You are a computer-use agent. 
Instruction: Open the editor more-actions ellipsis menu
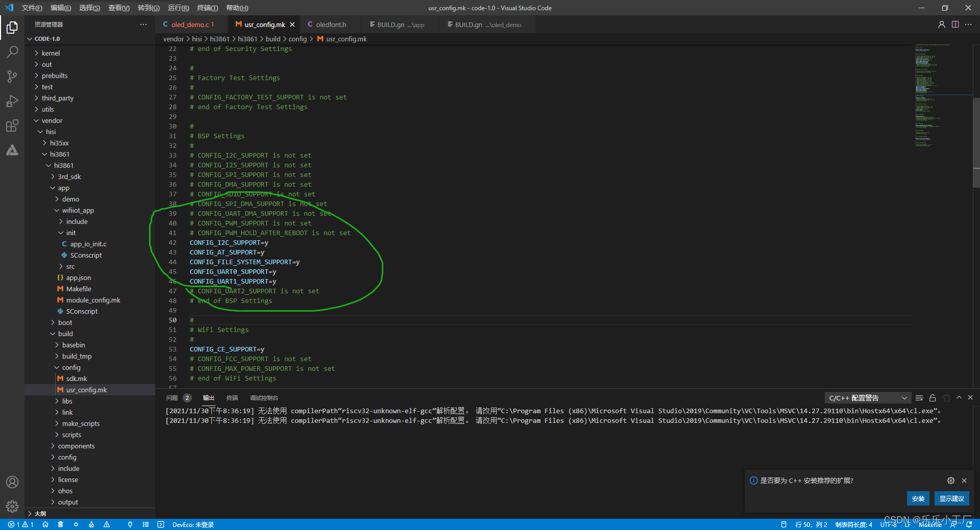[968, 24]
